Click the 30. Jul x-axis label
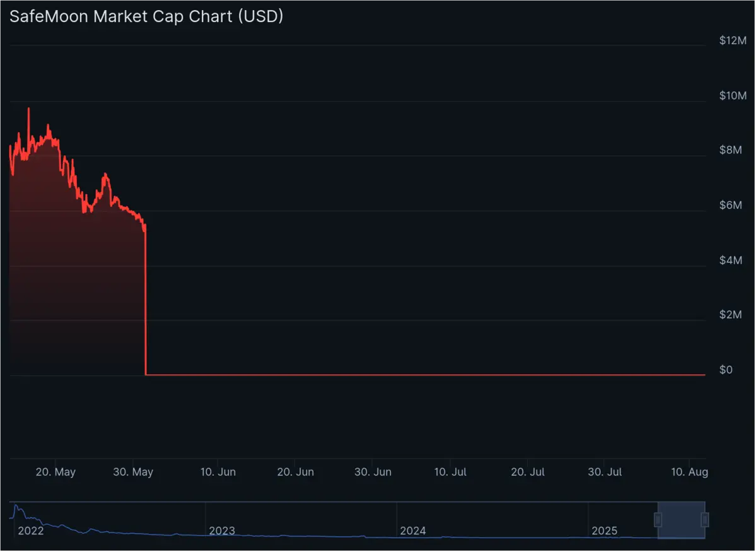 click(605, 472)
